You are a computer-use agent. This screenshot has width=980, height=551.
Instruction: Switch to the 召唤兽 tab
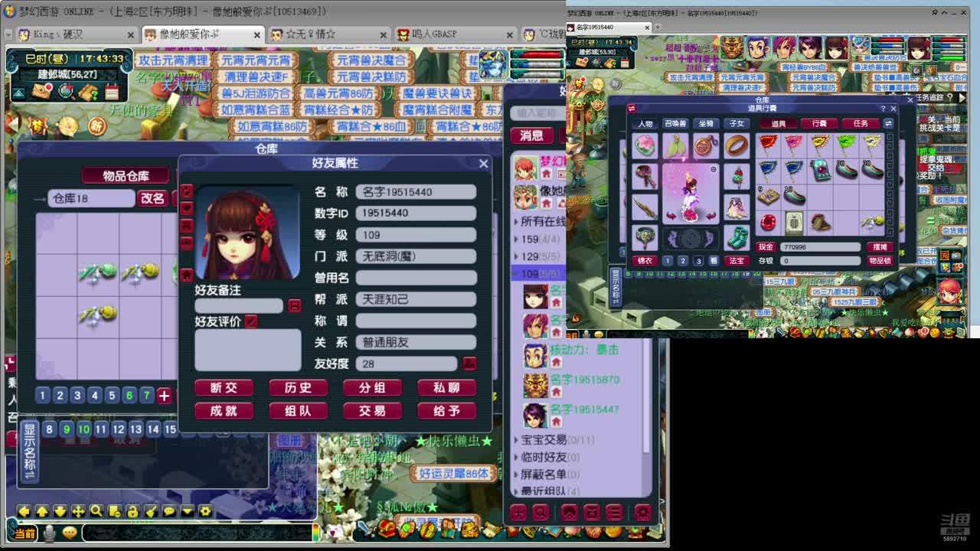pyautogui.click(x=675, y=123)
